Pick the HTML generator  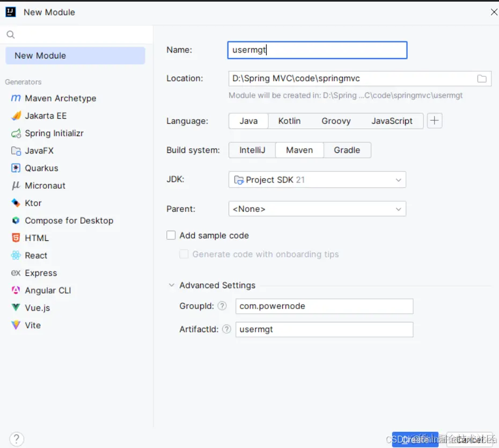[x=30, y=238]
